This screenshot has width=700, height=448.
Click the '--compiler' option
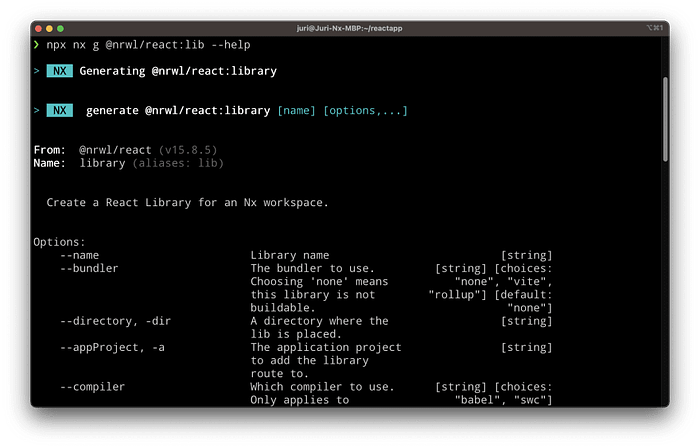[x=92, y=387]
